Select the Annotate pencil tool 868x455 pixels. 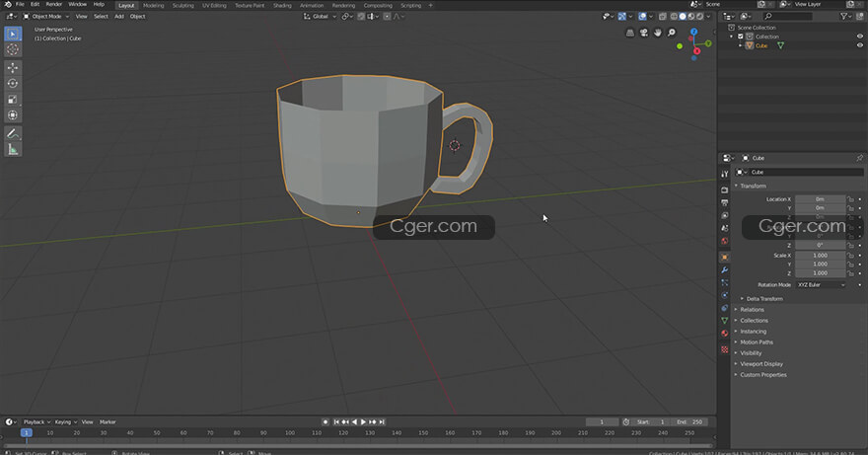point(13,133)
